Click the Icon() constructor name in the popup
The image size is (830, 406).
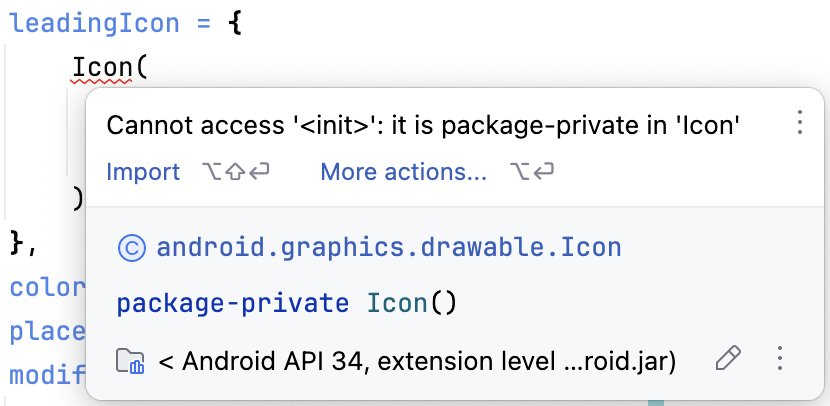point(397,303)
